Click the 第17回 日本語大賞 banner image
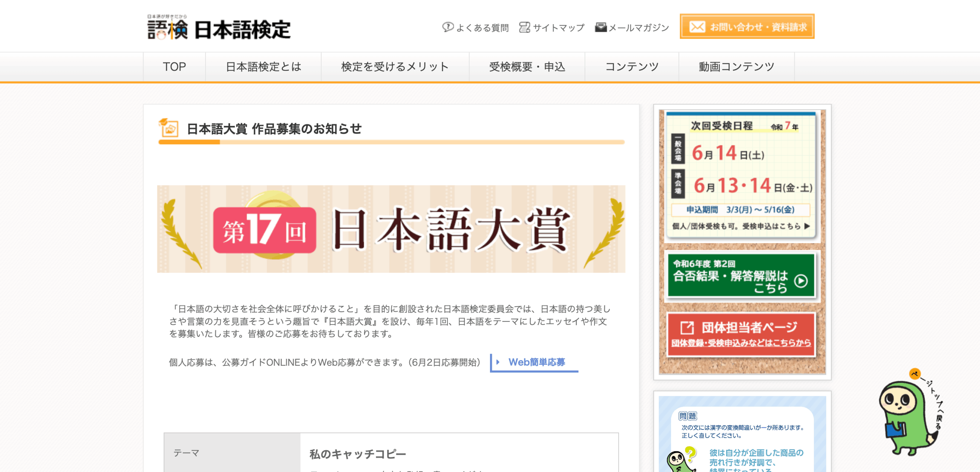The width and height of the screenshot is (980, 472). [x=391, y=229]
